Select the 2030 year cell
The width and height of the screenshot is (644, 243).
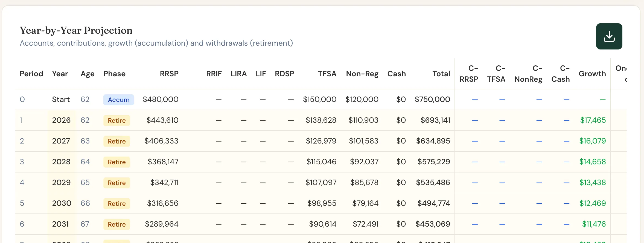(x=62, y=203)
